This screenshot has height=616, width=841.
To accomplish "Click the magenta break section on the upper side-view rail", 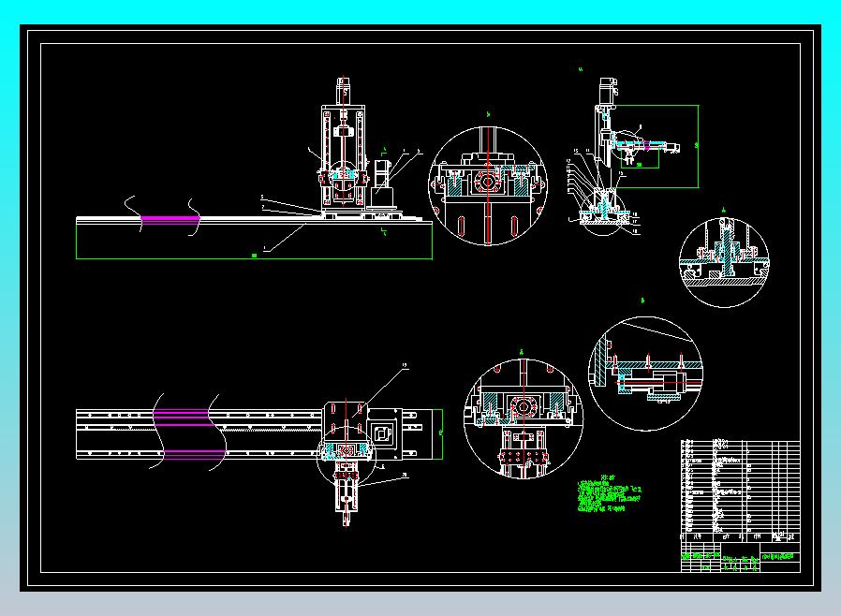I will (170, 219).
